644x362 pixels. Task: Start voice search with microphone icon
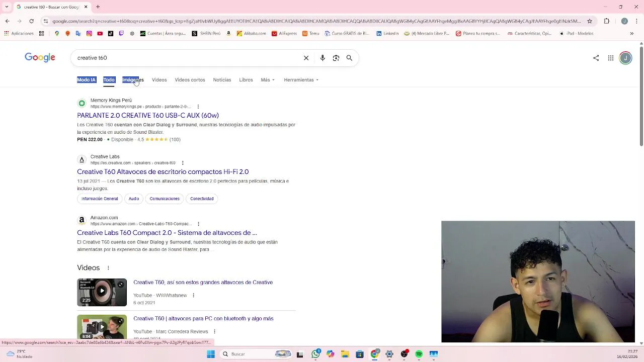(323, 58)
